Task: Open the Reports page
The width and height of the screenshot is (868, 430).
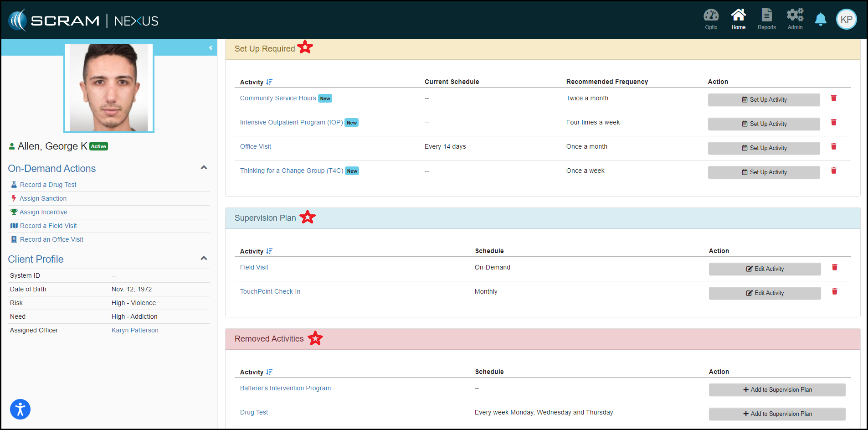Action: [x=766, y=19]
